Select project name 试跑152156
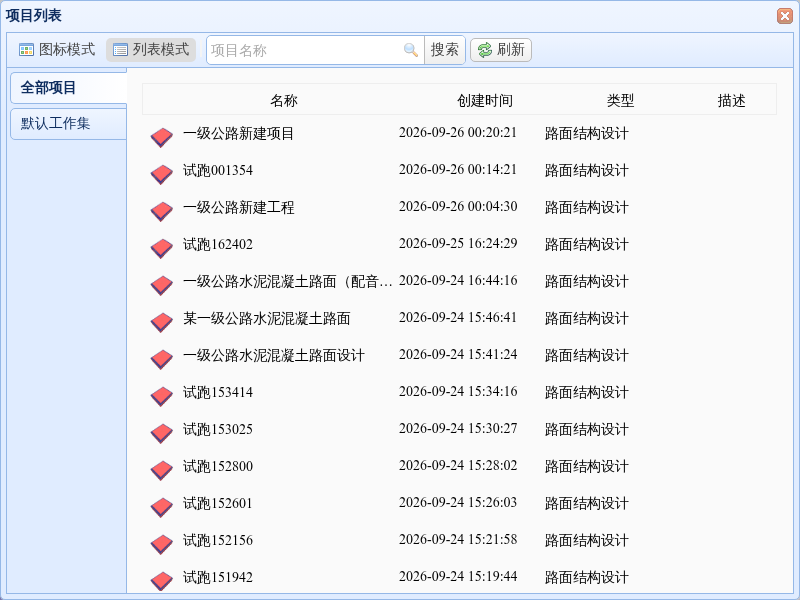The height and width of the screenshot is (600, 800). point(218,540)
